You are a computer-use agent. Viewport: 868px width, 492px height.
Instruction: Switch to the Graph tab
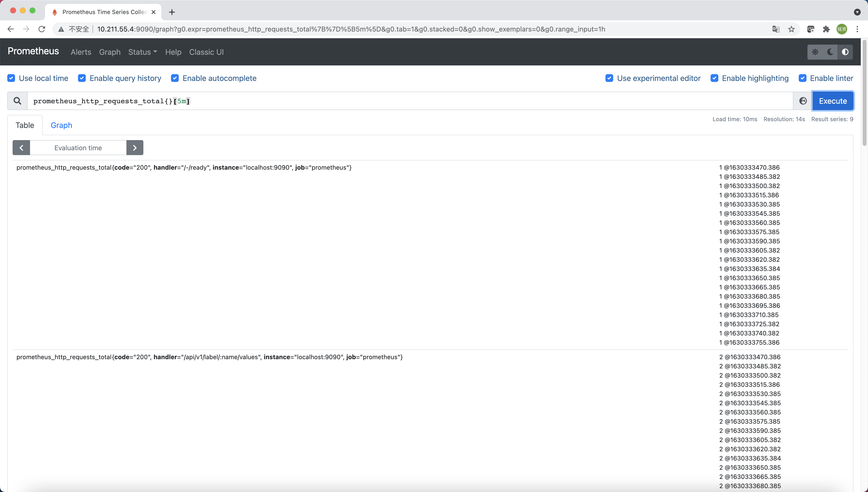[x=61, y=125]
